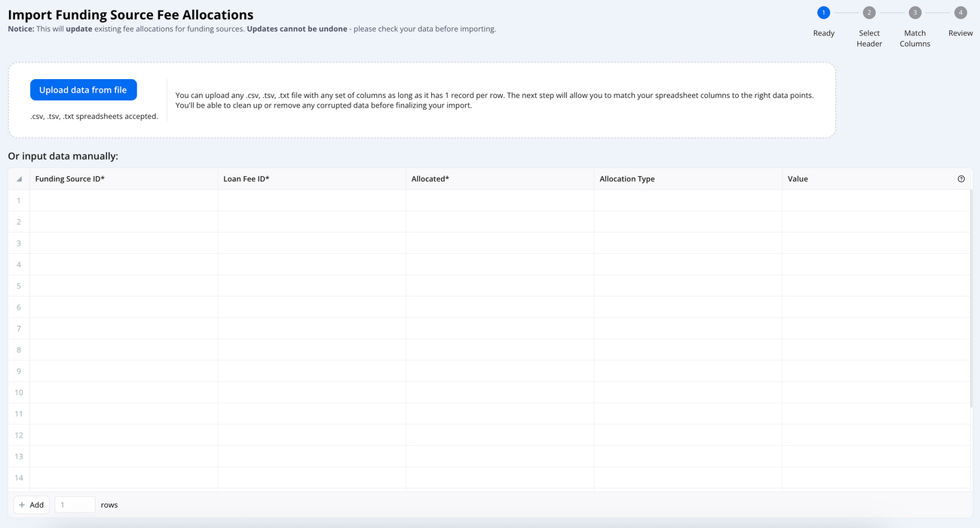Click the Upload data from file button
This screenshot has height=528, width=980.
(x=83, y=90)
